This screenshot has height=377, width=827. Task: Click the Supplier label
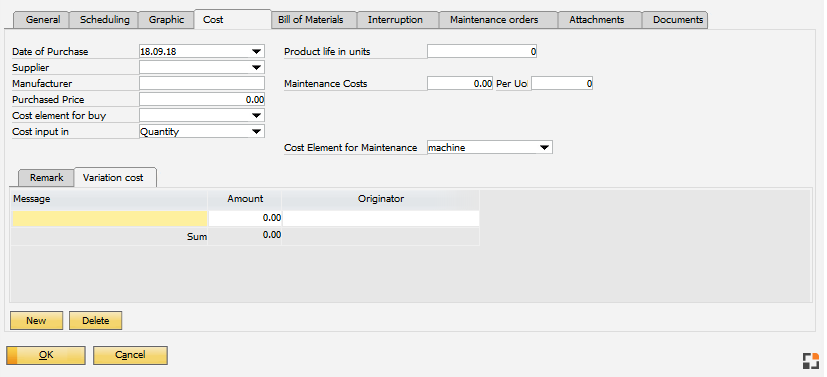31,67
